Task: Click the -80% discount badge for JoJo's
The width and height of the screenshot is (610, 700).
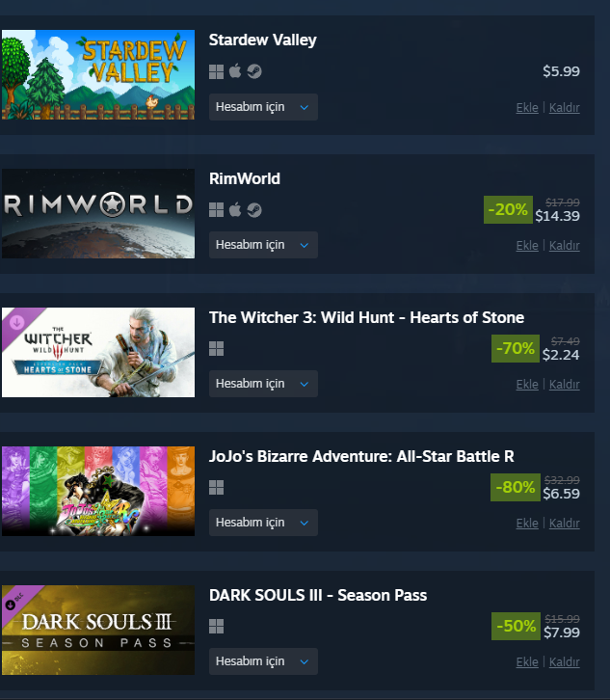Action: (x=516, y=487)
